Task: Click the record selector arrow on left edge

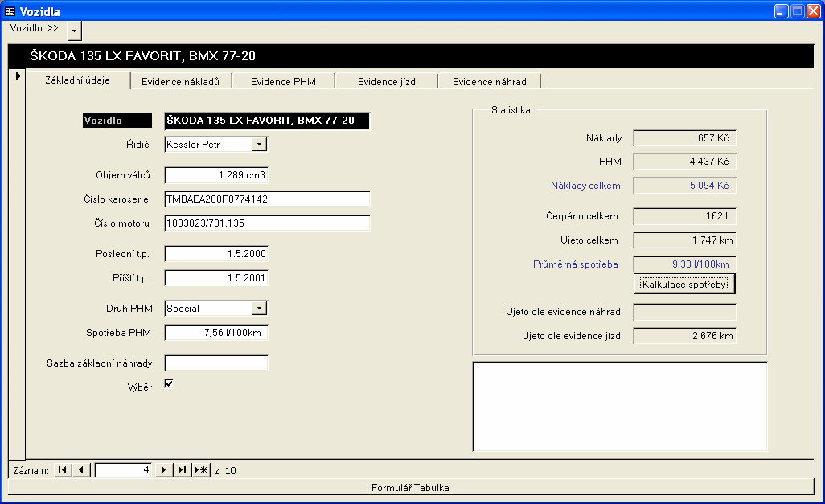Action: [17, 76]
